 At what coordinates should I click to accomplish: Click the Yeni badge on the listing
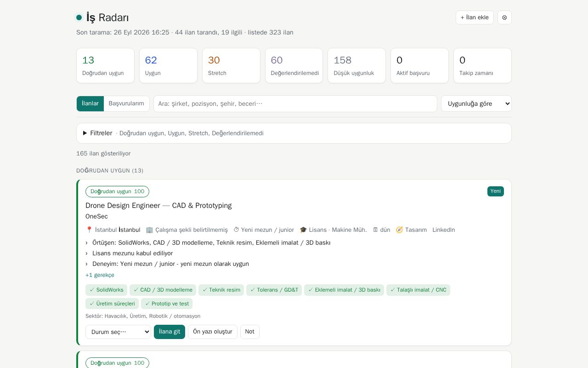click(x=496, y=191)
